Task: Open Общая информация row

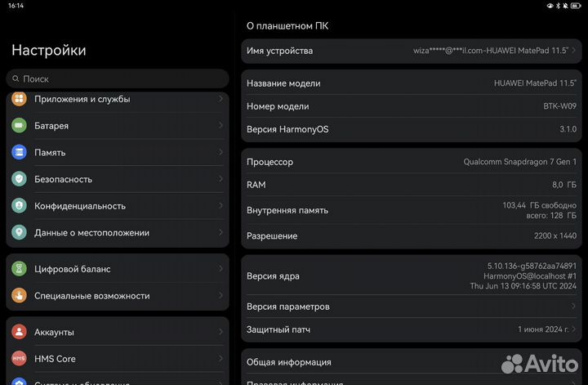Action: (x=412, y=362)
